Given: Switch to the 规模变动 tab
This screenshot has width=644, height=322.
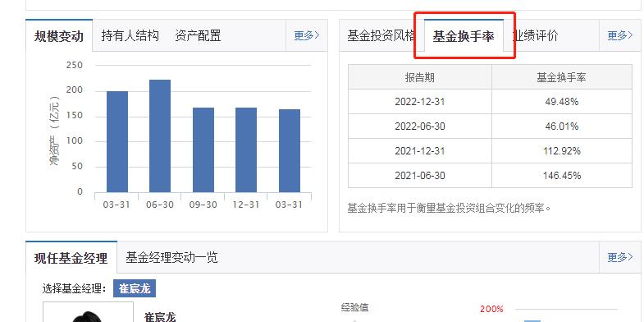Looking at the screenshot, I should [x=59, y=36].
